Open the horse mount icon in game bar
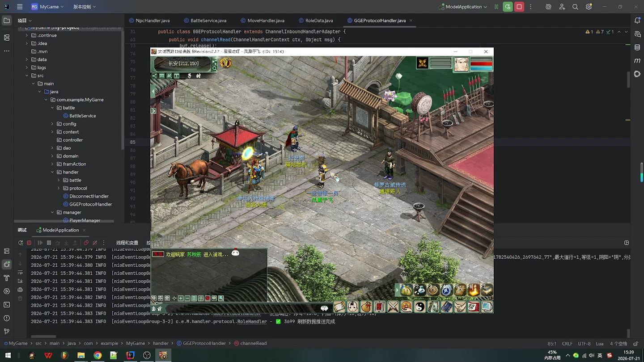Viewport: 644px width, 362px height. point(433,307)
